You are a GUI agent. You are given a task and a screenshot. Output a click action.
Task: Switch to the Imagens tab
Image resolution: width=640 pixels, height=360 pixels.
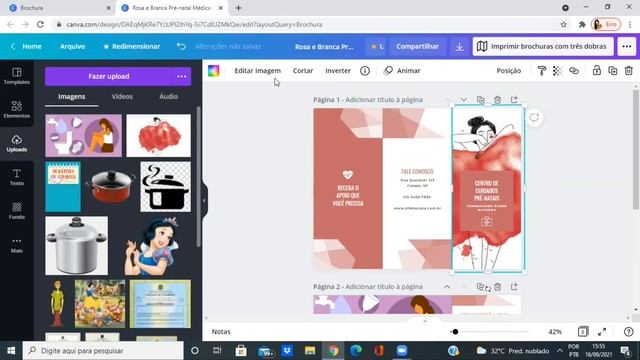click(x=71, y=97)
